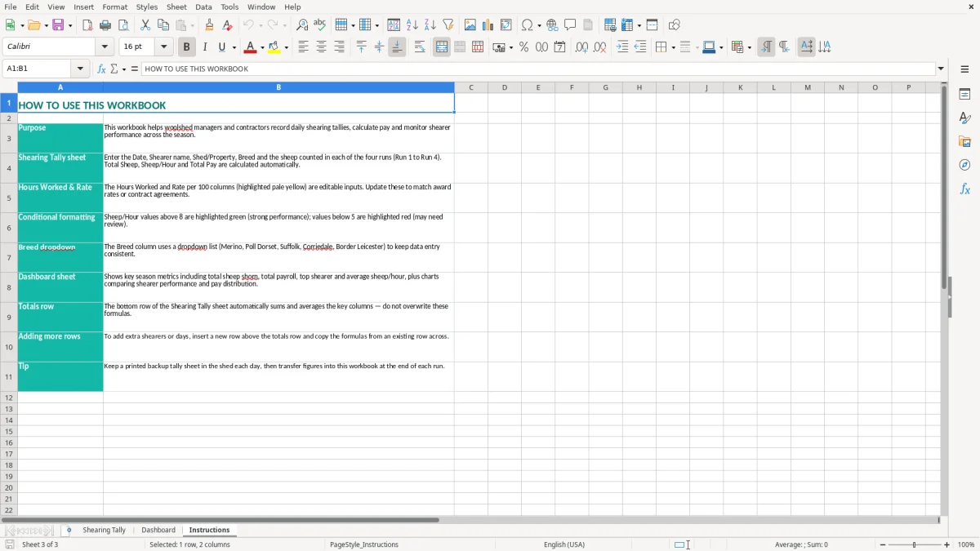Click the Cut scissors icon
Viewport: 980px width, 551px height.
145,25
